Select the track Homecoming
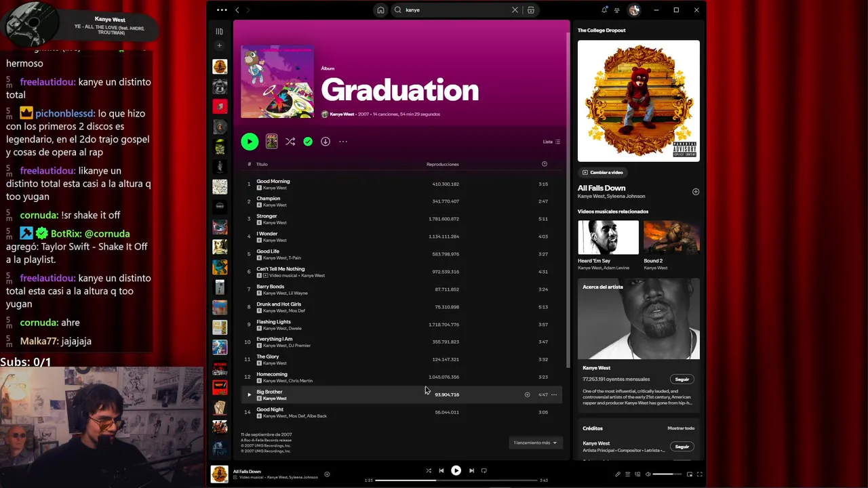This screenshot has height=488, width=868. pyautogui.click(x=403, y=377)
